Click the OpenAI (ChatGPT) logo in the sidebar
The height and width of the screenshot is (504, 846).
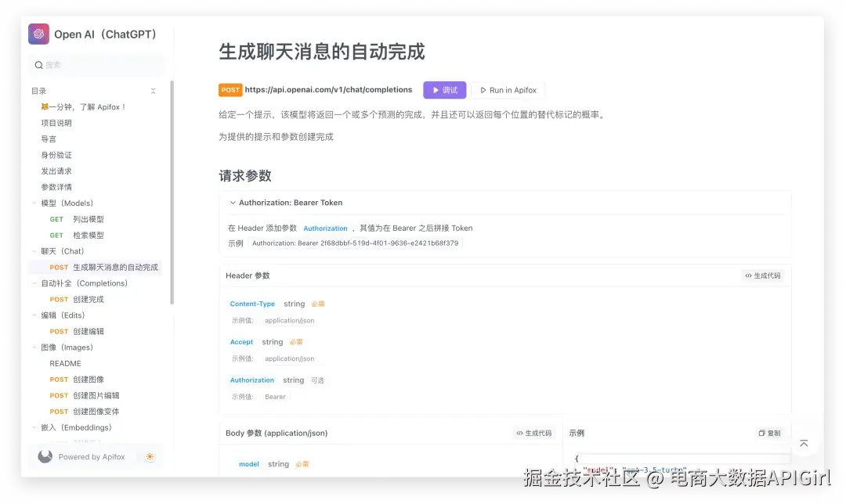(x=38, y=34)
